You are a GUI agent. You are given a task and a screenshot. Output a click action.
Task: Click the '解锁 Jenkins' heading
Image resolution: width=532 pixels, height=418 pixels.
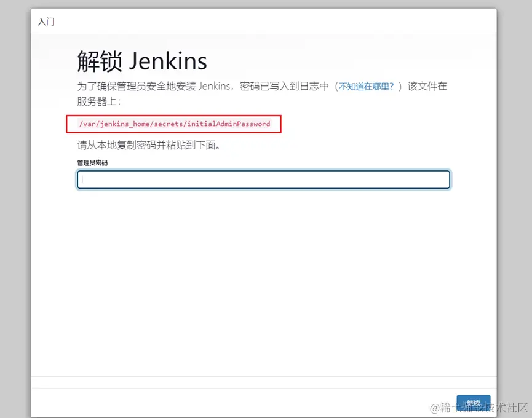(x=142, y=61)
